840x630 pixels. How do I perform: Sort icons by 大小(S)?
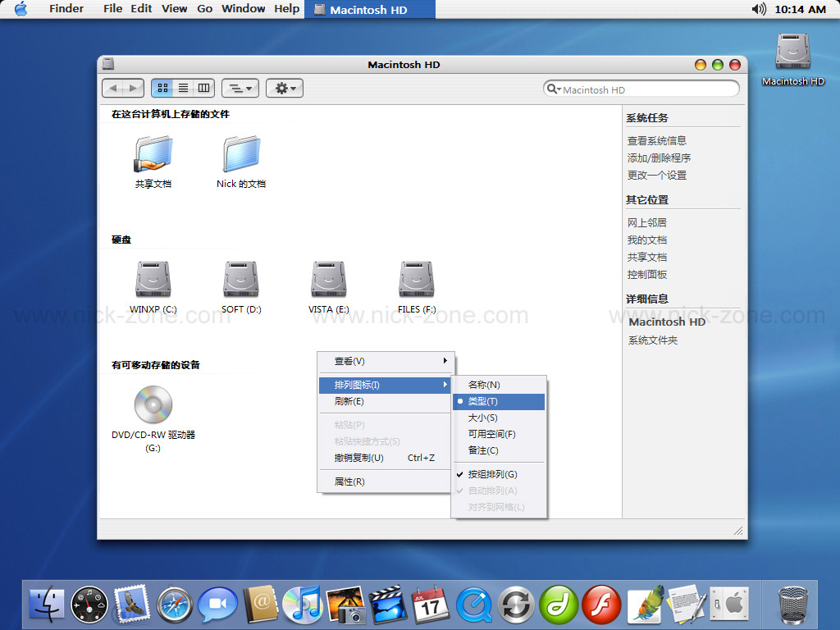tap(499, 418)
